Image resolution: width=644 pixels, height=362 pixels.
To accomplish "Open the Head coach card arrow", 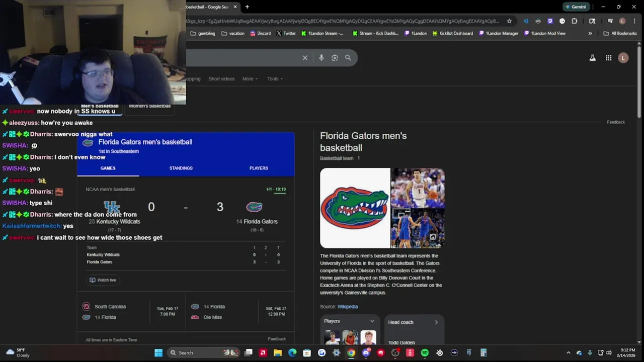I will point(436,322).
